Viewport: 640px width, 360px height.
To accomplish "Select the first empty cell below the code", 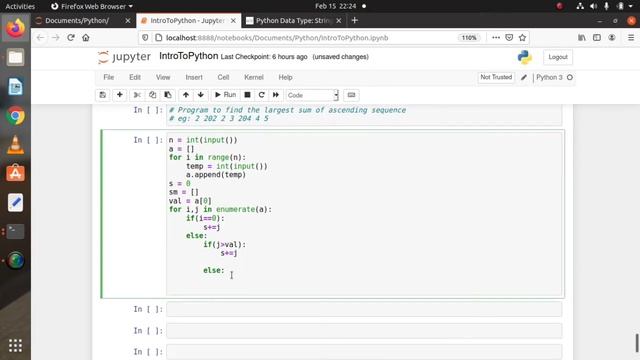I will coord(364,309).
